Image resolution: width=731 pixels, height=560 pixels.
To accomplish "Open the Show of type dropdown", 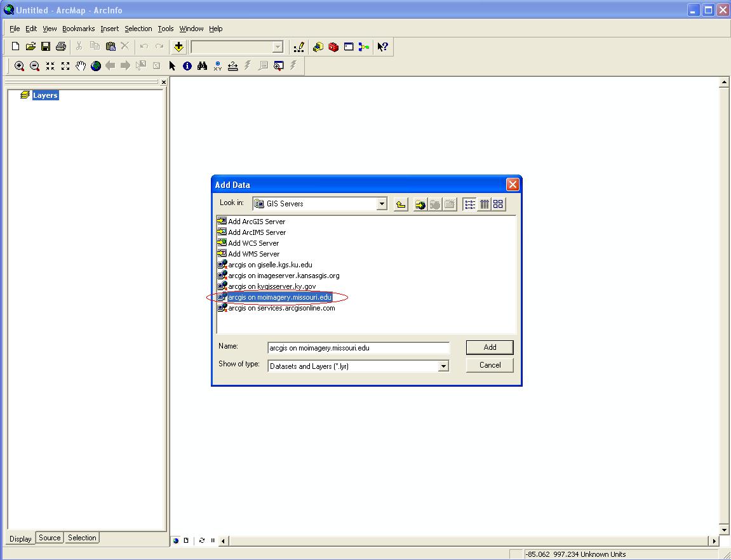I will pos(443,366).
